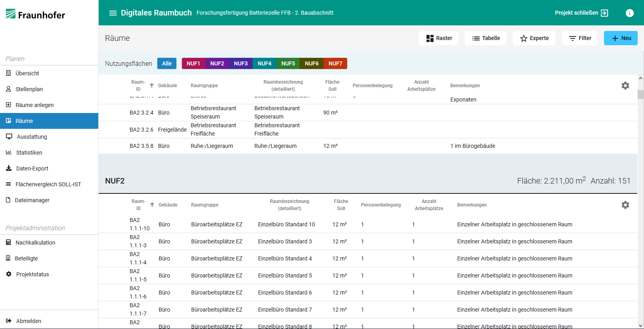644x329 pixels.
Task: Enable Experte mode
Action: coord(534,38)
